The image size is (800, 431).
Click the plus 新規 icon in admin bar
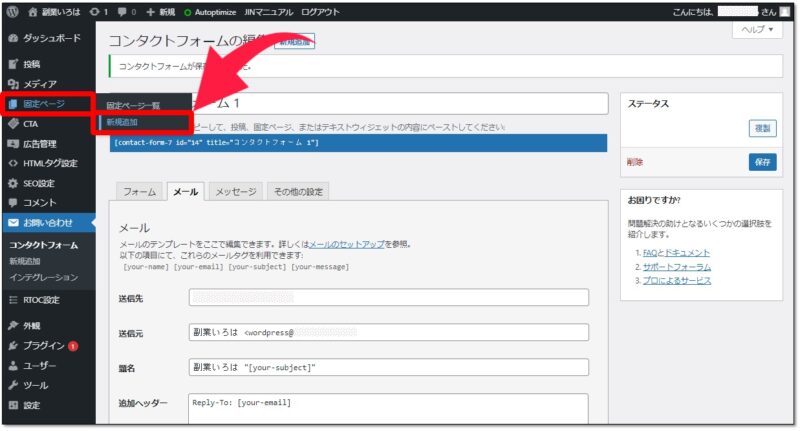[x=151, y=12]
